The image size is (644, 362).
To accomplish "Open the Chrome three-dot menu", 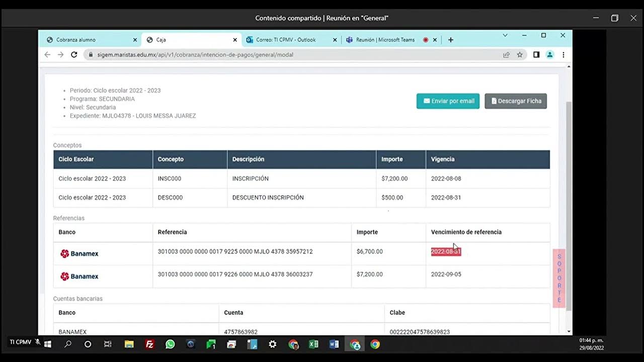I will click(x=563, y=54).
